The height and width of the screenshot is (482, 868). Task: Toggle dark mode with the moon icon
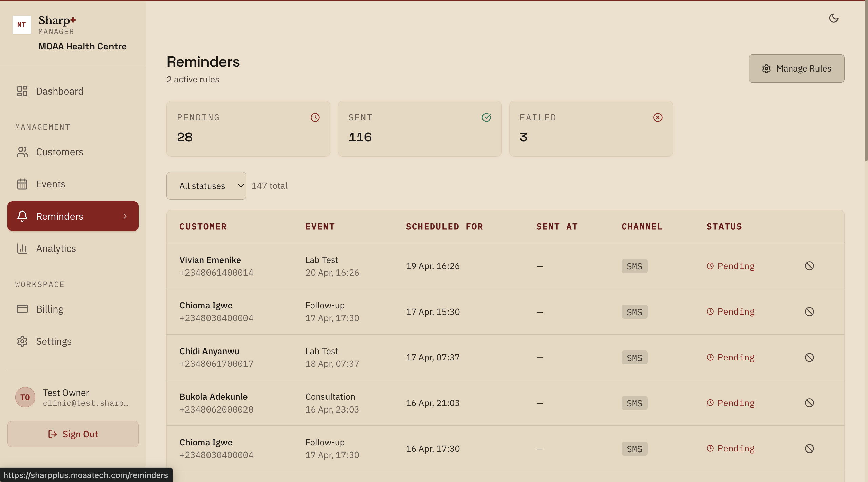833,18
